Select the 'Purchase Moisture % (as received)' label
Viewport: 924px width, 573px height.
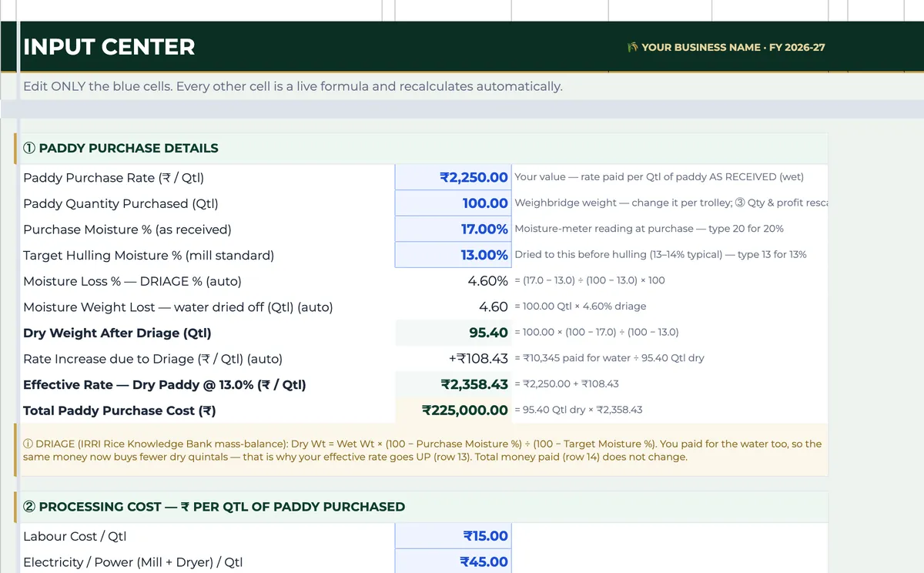[x=127, y=230]
